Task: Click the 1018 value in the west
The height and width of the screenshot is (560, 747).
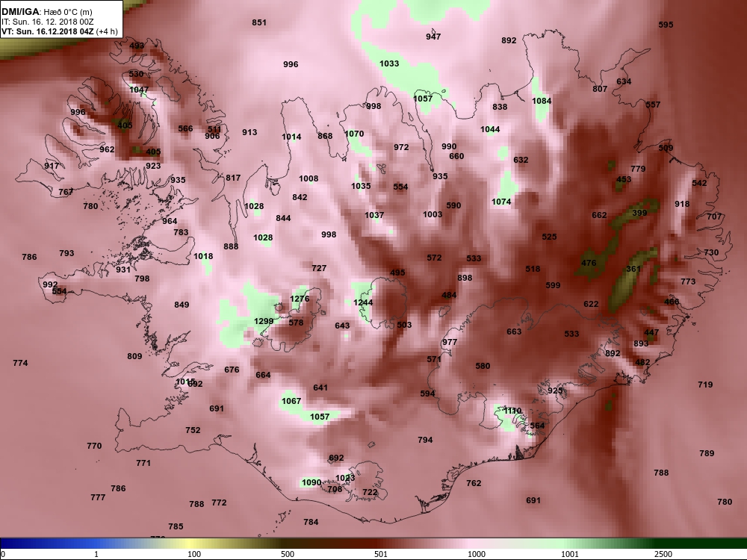Action: [x=203, y=256]
